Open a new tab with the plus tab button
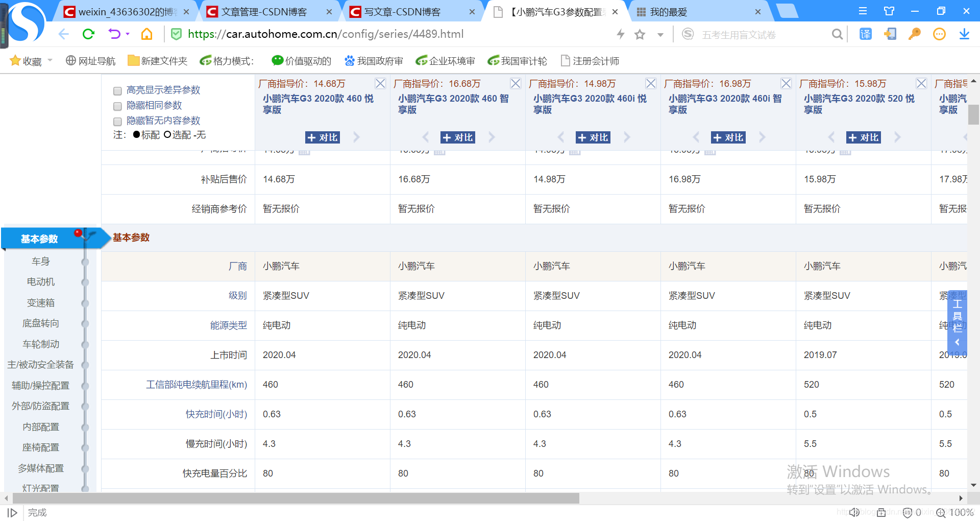Screen dimensions: 980x521 787,11
